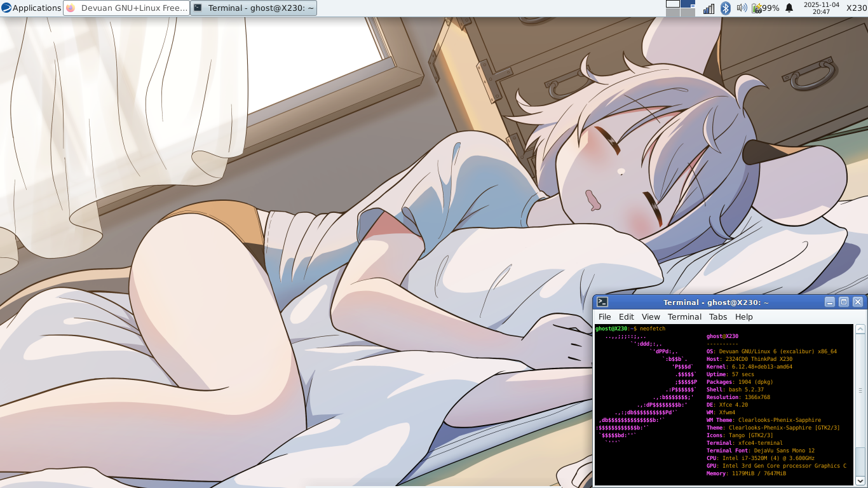Click the Bluetooth tray icon
The width and height of the screenshot is (868, 488).
pos(726,8)
